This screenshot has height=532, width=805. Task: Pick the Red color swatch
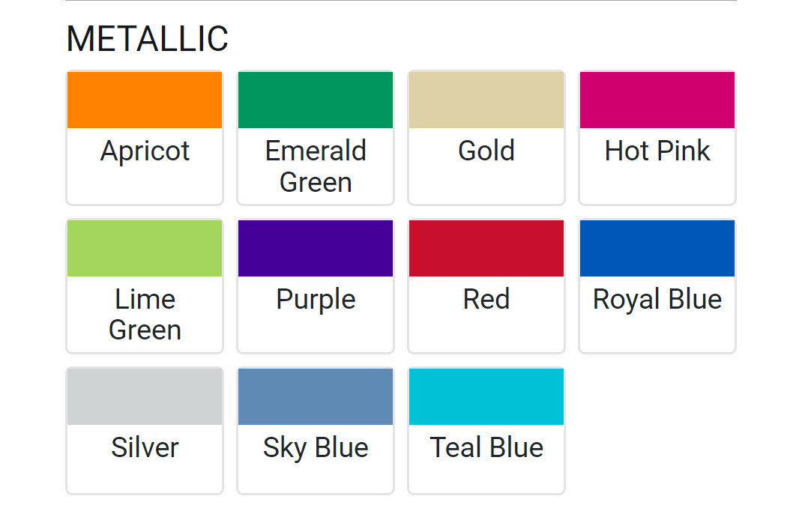(486, 249)
